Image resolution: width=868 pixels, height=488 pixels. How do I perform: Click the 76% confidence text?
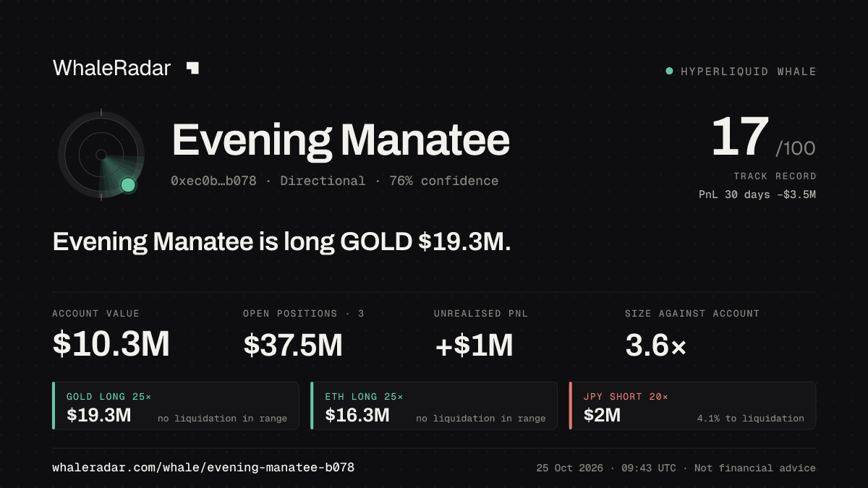(x=444, y=181)
